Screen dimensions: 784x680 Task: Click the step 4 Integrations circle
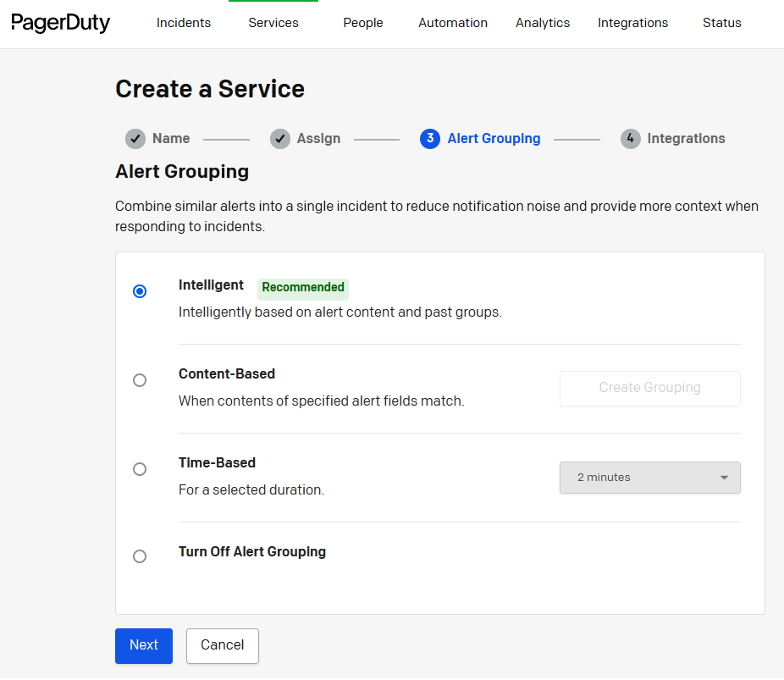(x=630, y=139)
